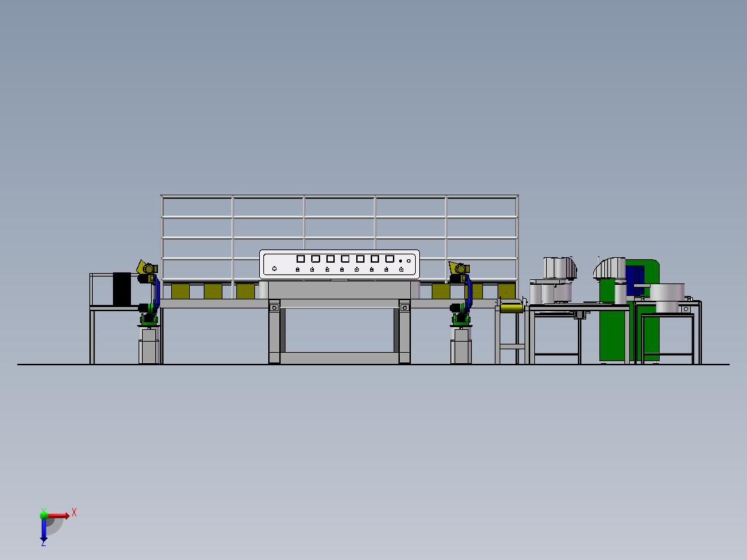Screen dimensions: 747x560
Task: Select the black box on the left table
Action: (x=121, y=289)
